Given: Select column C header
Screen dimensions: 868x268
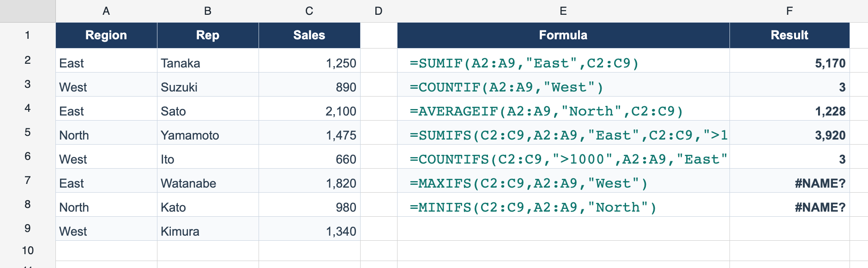Looking at the screenshot, I should coord(309,11).
